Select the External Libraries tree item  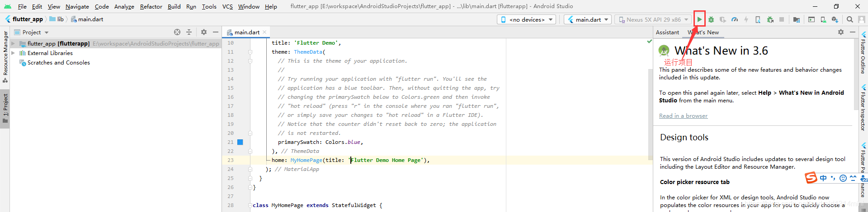tap(50, 53)
